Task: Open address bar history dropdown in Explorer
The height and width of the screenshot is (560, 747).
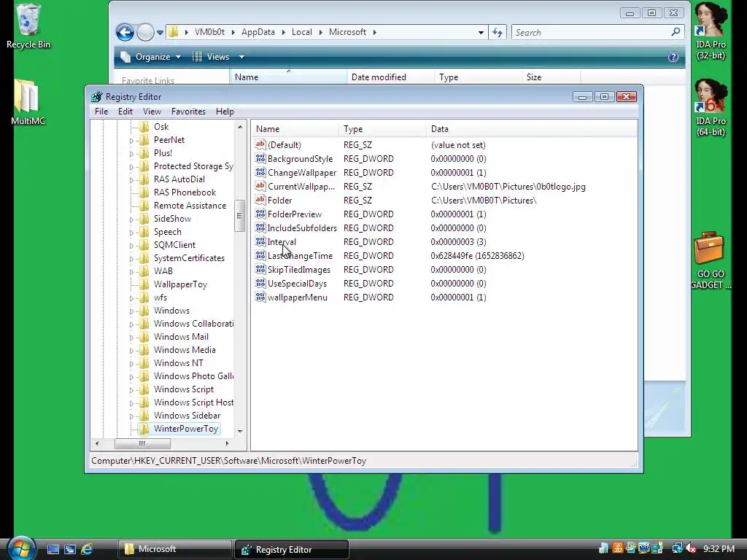Action: tap(481, 32)
